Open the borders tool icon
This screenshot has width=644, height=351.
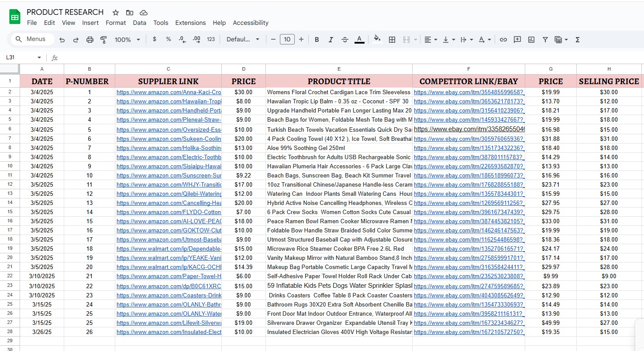click(x=392, y=40)
